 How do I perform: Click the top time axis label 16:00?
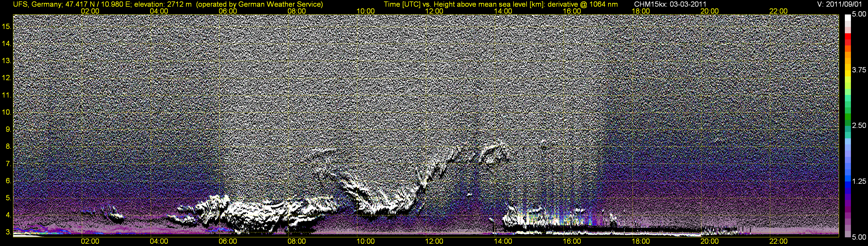(x=572, y=11)
